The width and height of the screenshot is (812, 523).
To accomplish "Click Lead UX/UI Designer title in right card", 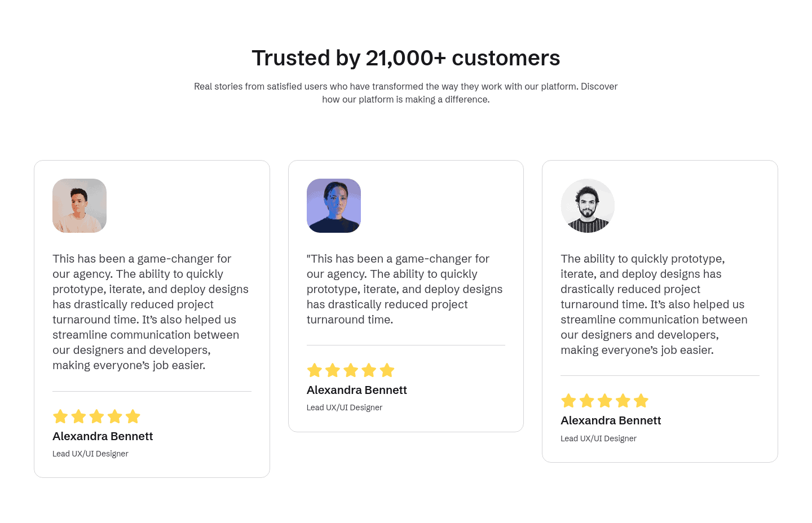I will 598,438.
